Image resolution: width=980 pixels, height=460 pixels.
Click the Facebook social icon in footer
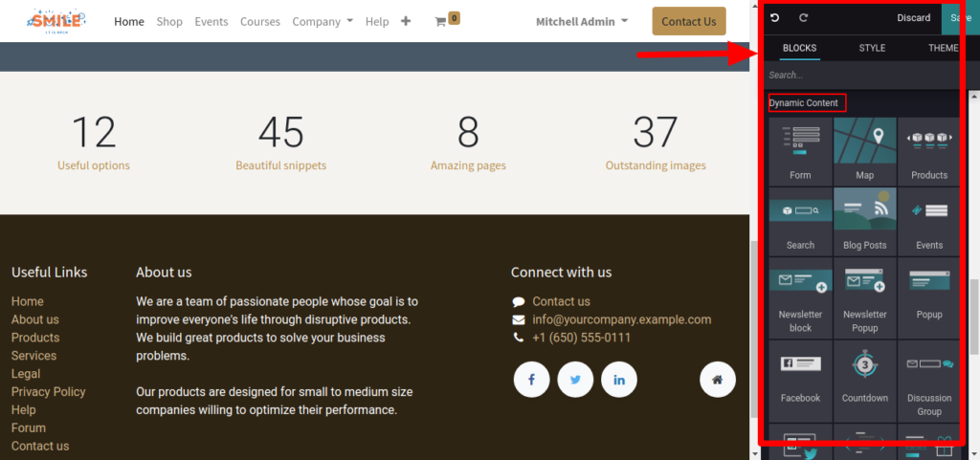coord(531,380)
